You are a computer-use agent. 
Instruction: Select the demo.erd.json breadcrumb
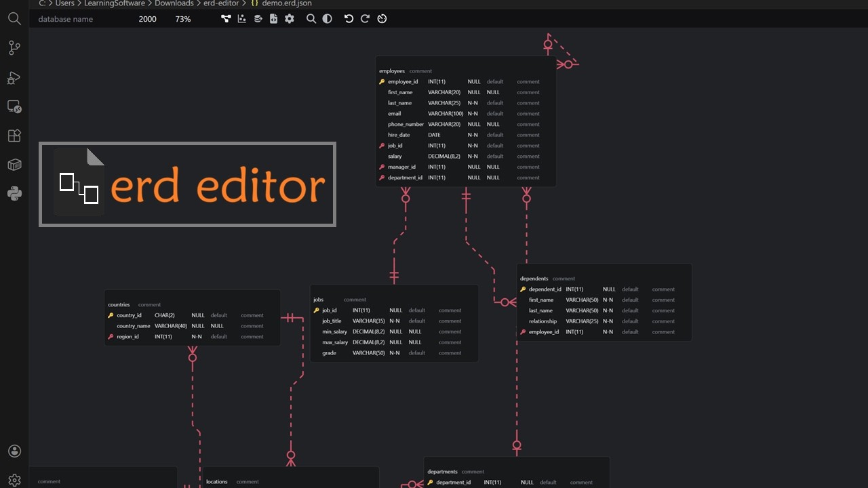point(287,3)
